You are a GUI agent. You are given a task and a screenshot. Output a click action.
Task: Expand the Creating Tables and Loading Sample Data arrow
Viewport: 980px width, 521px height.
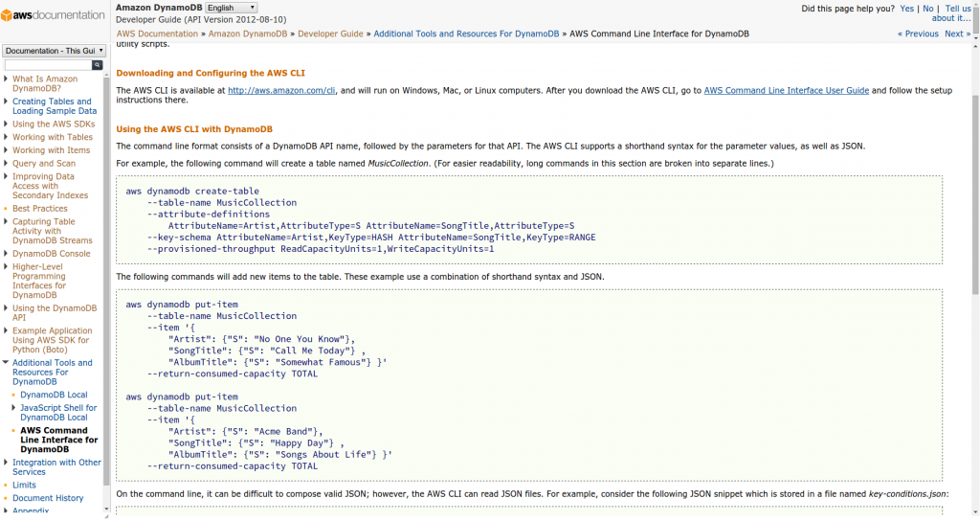[6, 102]
